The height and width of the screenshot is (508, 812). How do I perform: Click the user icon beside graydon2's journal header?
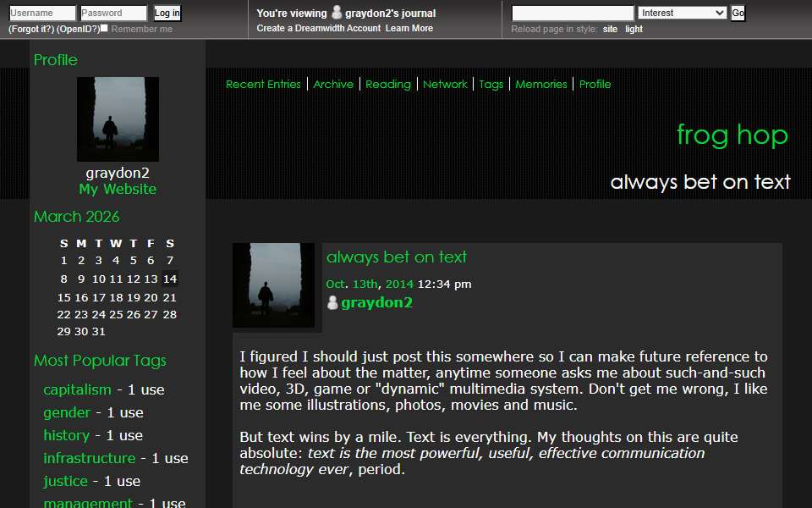(337, 13)
